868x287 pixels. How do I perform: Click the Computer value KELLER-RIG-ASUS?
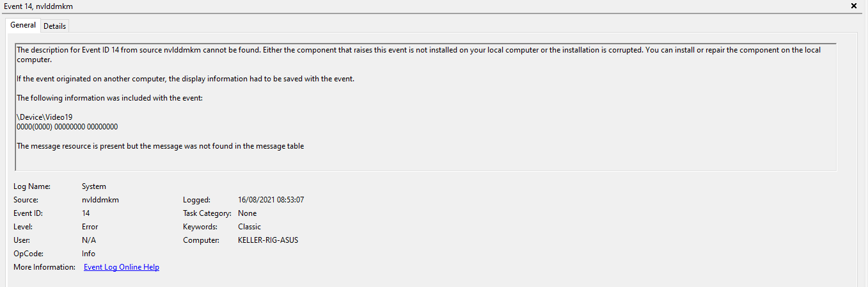click(x=268, y=240)
